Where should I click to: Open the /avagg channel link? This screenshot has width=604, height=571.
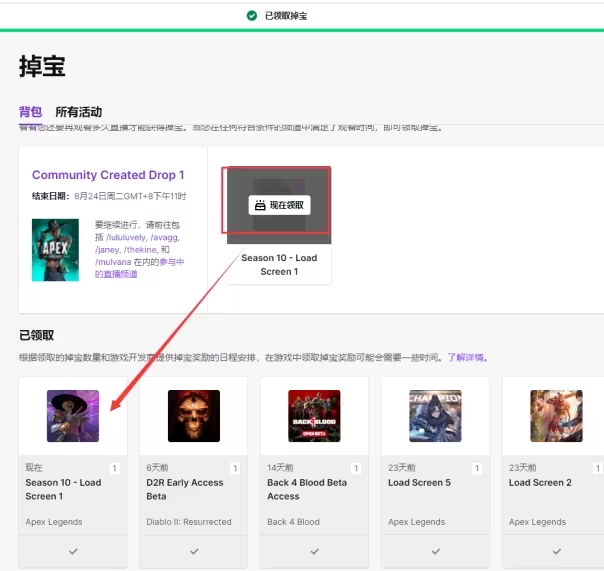[165, 237]
